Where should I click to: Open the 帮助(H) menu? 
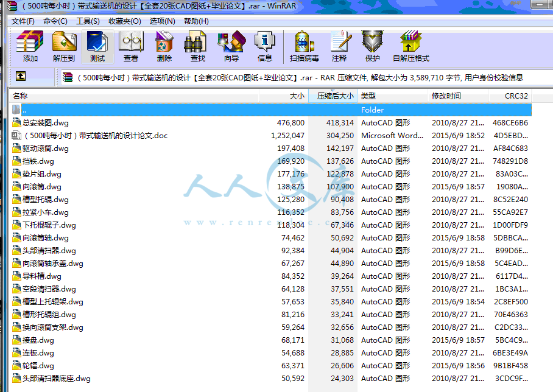coord(196,21)
